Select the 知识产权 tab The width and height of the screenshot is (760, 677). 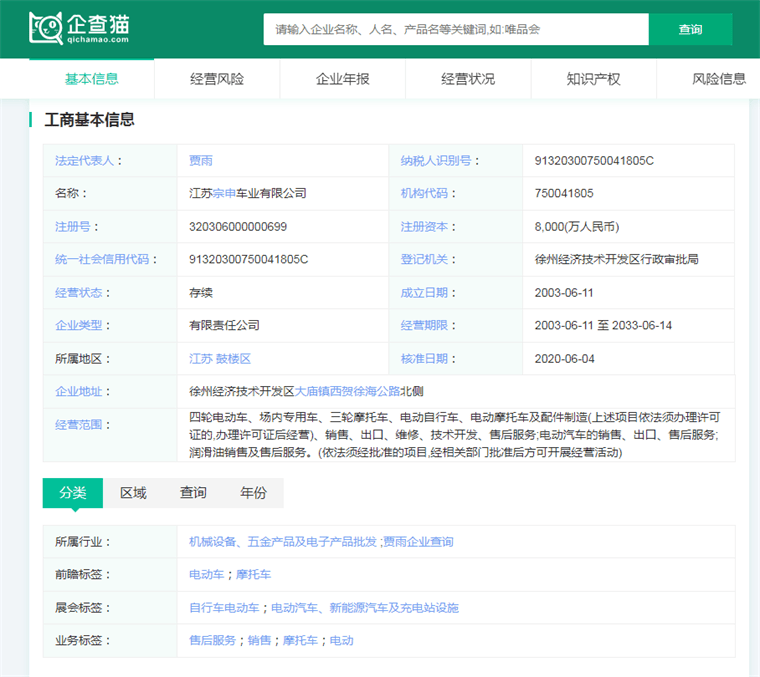point(593,79)
